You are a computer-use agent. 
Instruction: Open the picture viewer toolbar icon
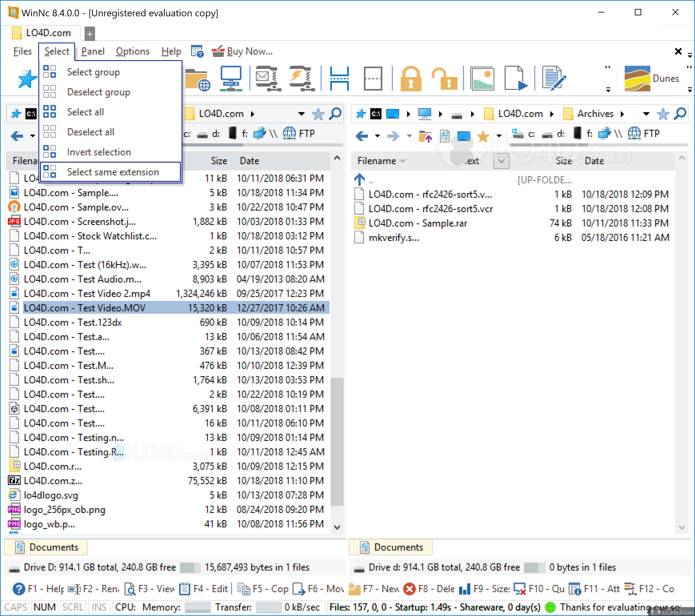coord(482,79)
